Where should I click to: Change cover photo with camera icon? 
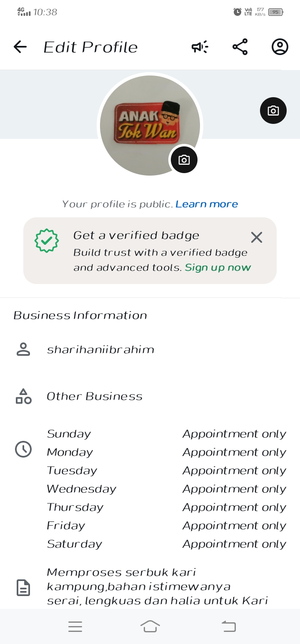[x=273, y=111]
